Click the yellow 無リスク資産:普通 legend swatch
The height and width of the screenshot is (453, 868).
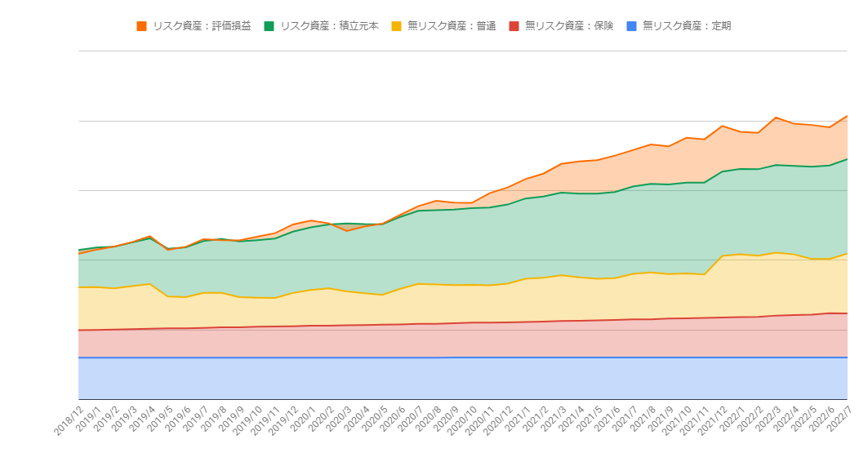pos(396,26)
